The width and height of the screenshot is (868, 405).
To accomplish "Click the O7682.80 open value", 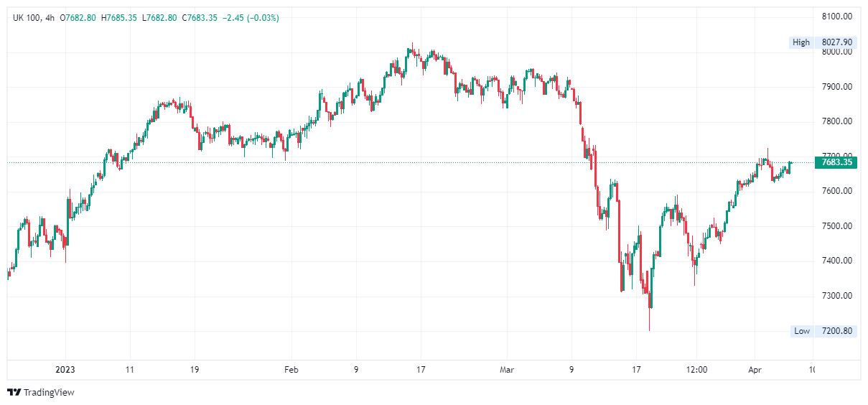I will [x=80, y=17].
